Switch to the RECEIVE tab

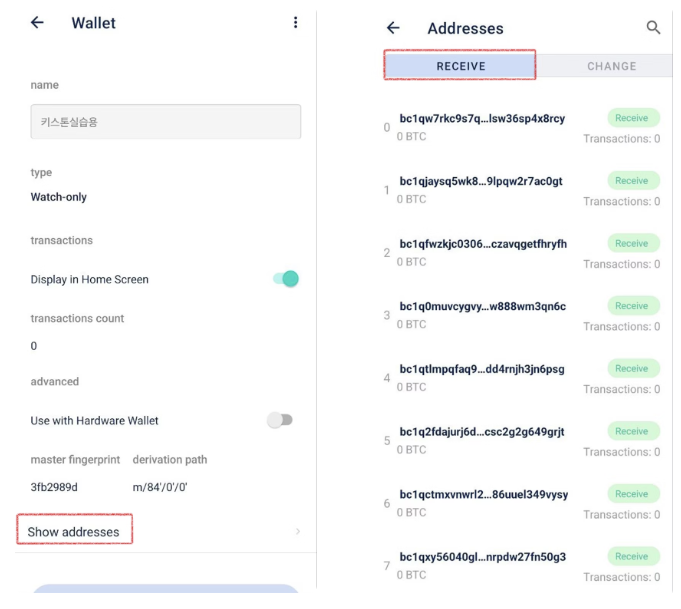(x=461, y=66)
